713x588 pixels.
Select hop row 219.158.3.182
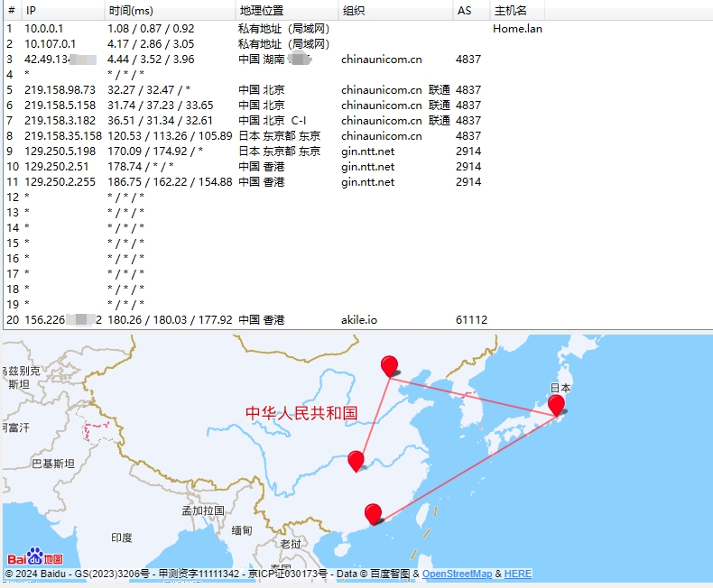[358, 121]
